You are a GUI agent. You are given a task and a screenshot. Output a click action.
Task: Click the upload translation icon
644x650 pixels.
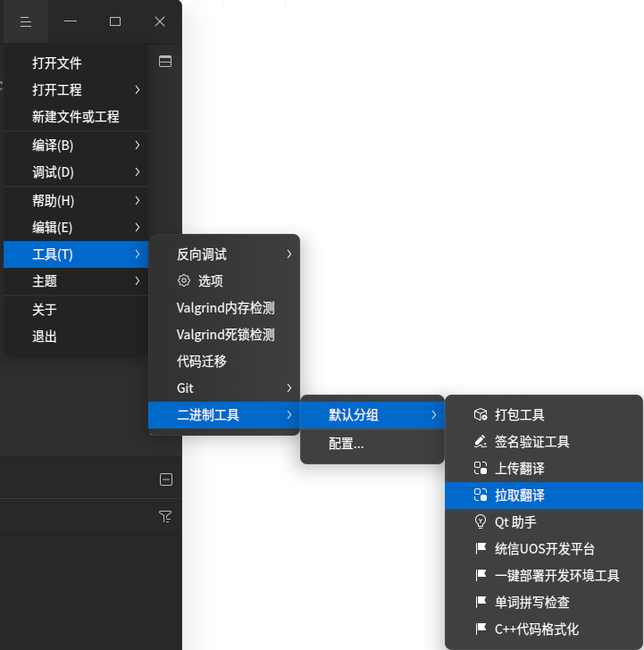[480, 469]
